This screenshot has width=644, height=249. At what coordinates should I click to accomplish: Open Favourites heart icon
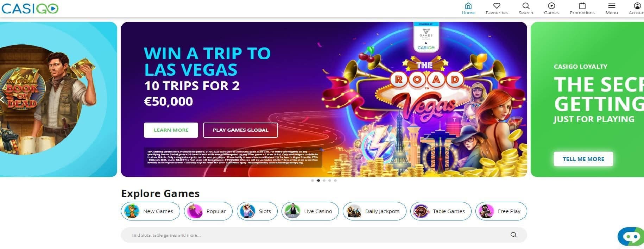497,6
